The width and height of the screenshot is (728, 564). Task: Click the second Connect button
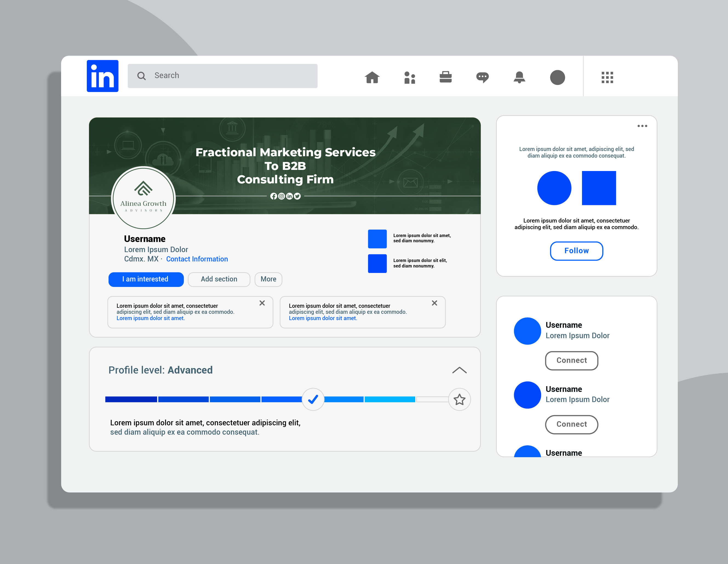572,424
